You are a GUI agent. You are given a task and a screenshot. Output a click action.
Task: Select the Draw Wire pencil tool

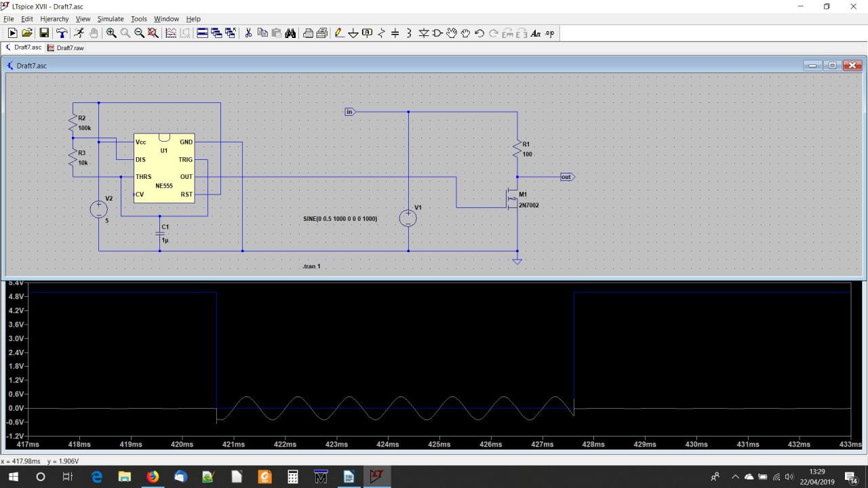coord(339,33)
